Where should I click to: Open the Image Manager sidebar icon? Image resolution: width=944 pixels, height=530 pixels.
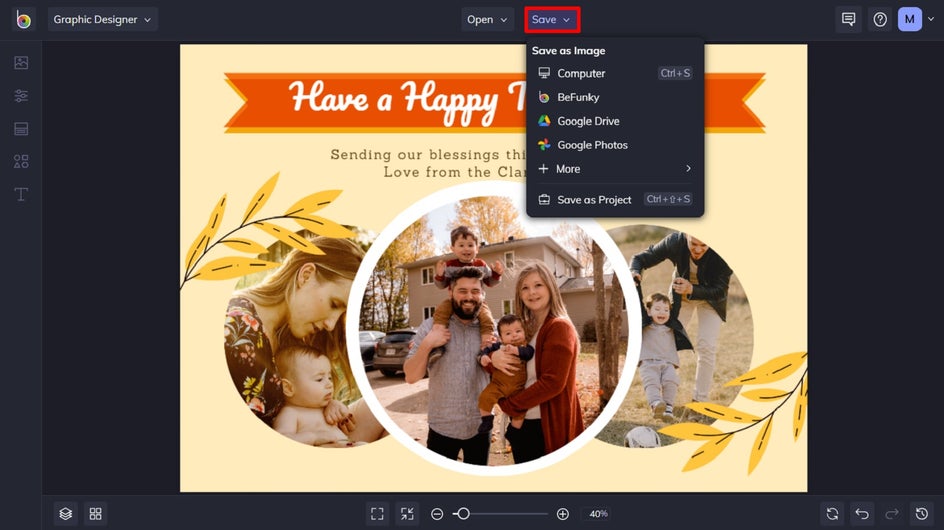point(21,63)
